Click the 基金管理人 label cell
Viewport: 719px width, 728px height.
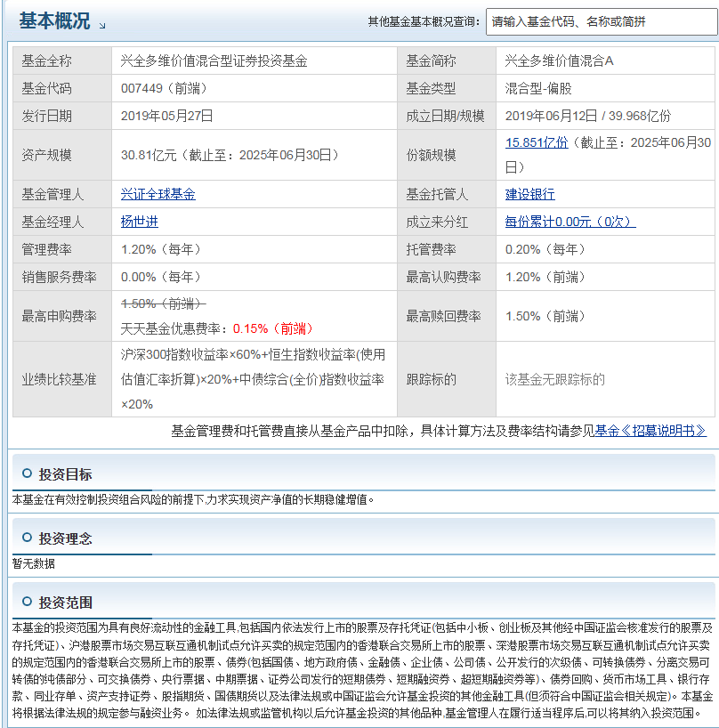[x=62, y=194]
